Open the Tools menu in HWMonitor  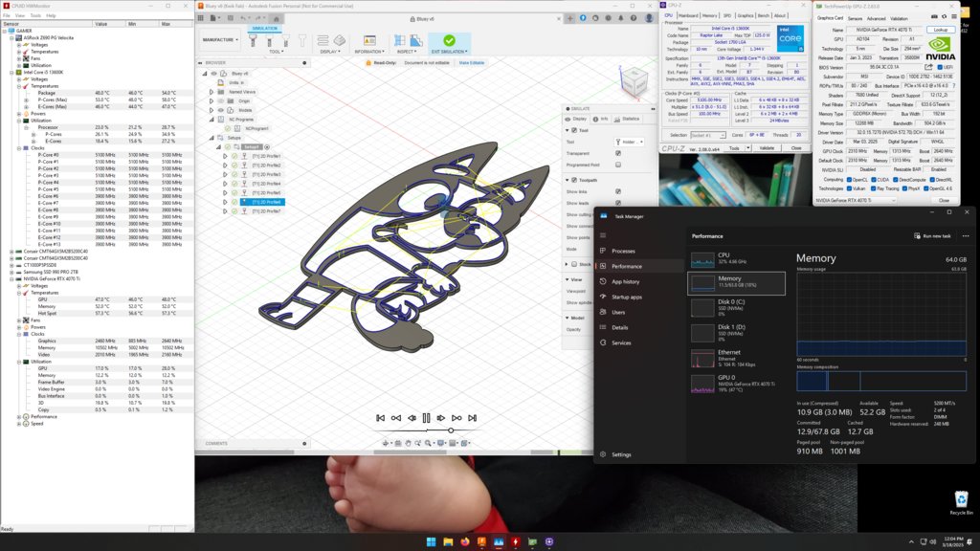[35, 15]
